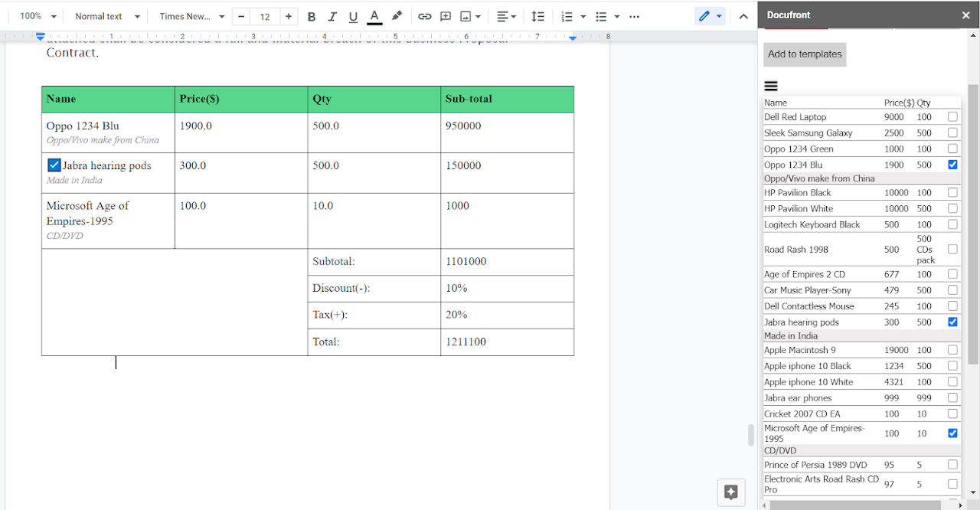
Task: Click Car Music Player-Sony in sidebar
Action: tap(808, 290)
